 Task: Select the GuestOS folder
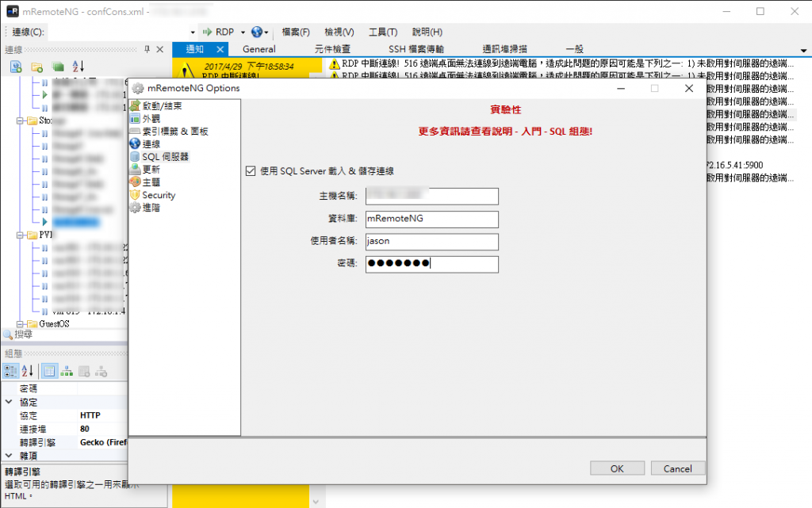click(x=54, y=324)
